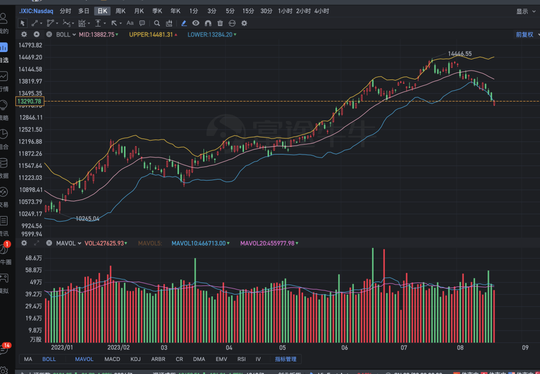Switch to 4小时 chart period
Screen dimensions: 540x374
322,11
